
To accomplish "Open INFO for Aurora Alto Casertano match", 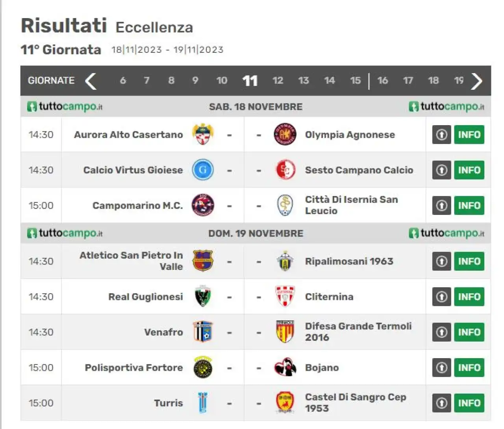I will tap(469, 135).
